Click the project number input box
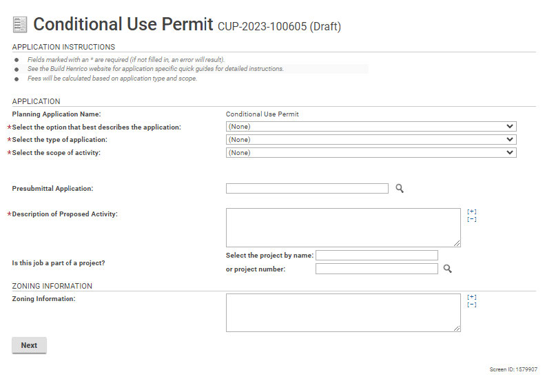 tap(376, 269)
